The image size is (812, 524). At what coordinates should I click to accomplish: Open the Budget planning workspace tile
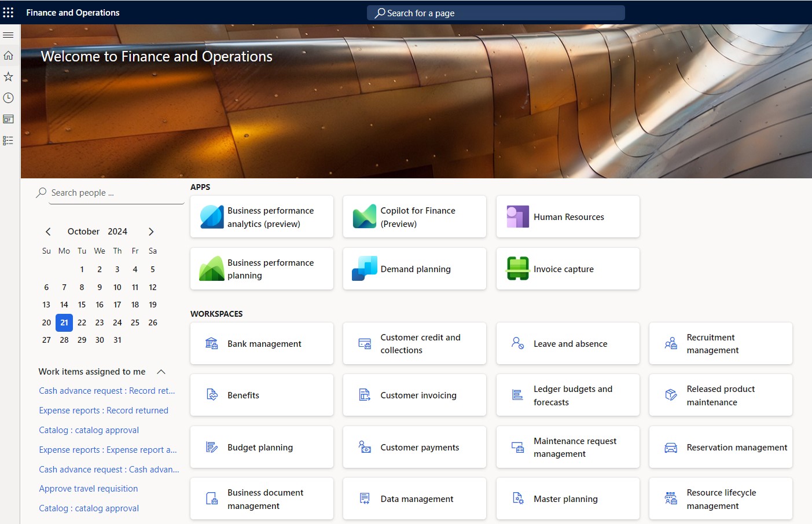click(x=262, y=447)
